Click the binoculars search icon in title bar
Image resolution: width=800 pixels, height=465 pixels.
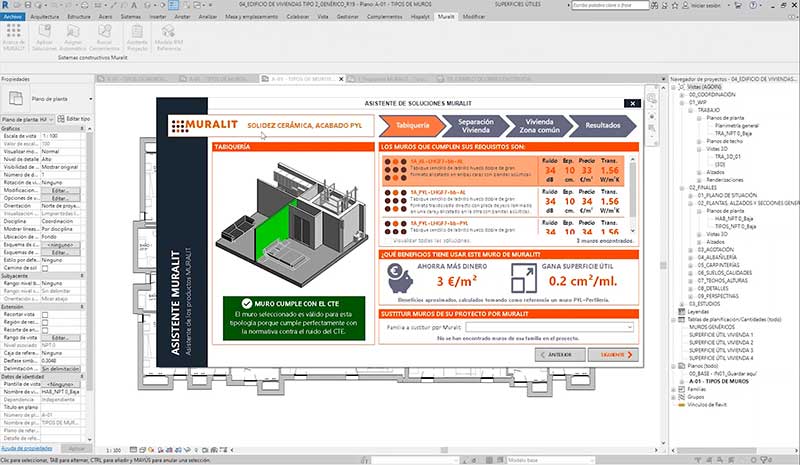[656, 6]
